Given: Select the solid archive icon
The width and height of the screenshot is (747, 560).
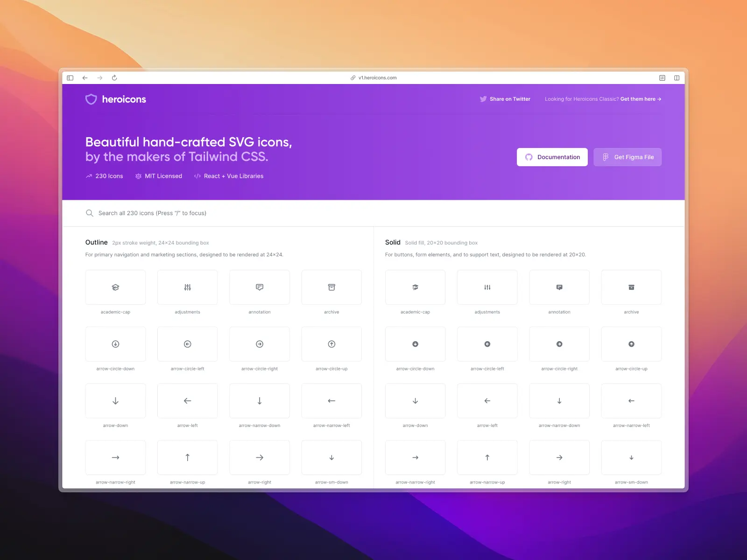Looking at the screenshot, I should pos(631,287).
